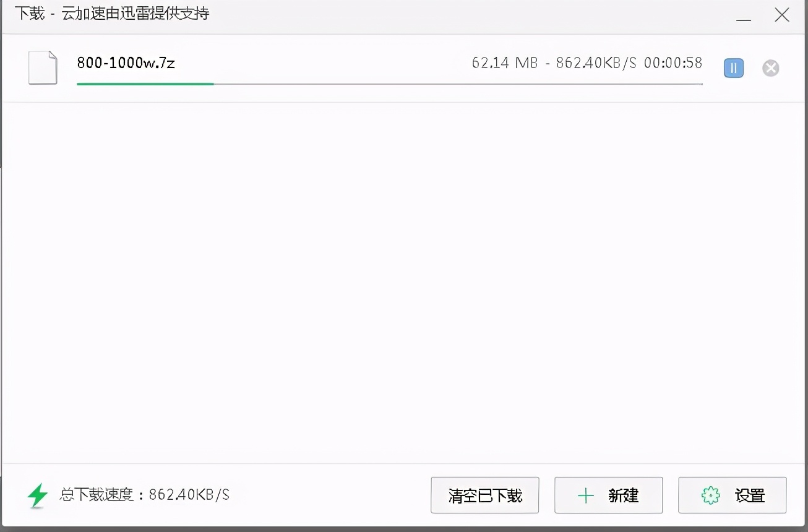Click the 00:00:58 remaining time
The image size is (808, 532).
pos(673,62)
